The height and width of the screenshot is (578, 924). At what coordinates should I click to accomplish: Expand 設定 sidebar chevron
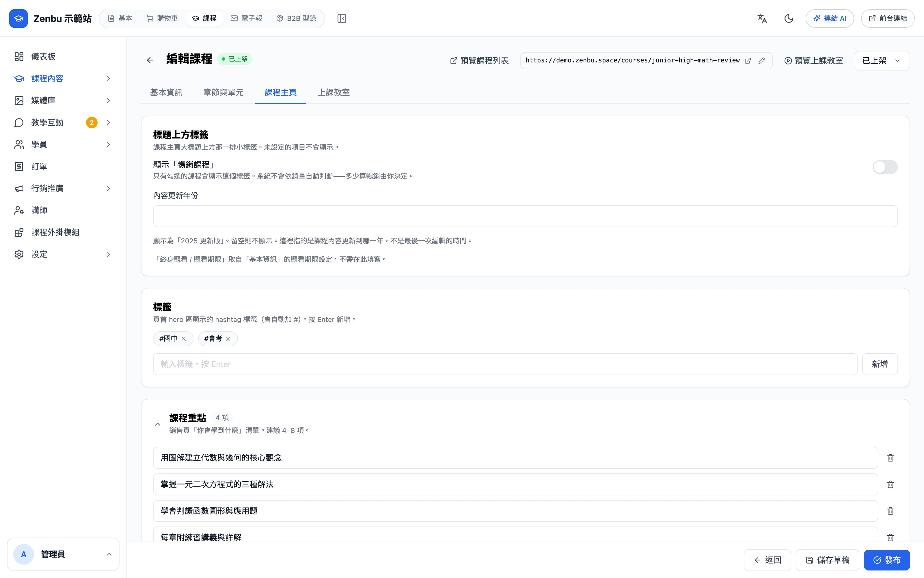click(109, 254)
